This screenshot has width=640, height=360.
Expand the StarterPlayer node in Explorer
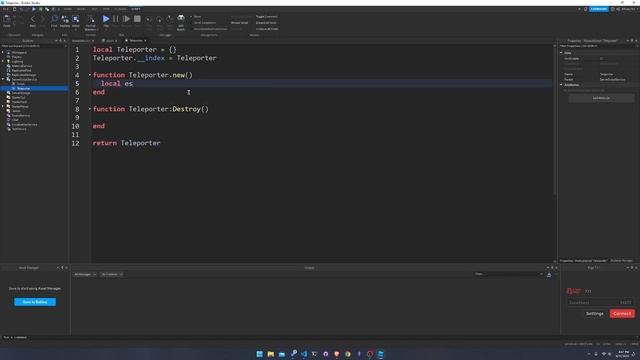(3, 106)
